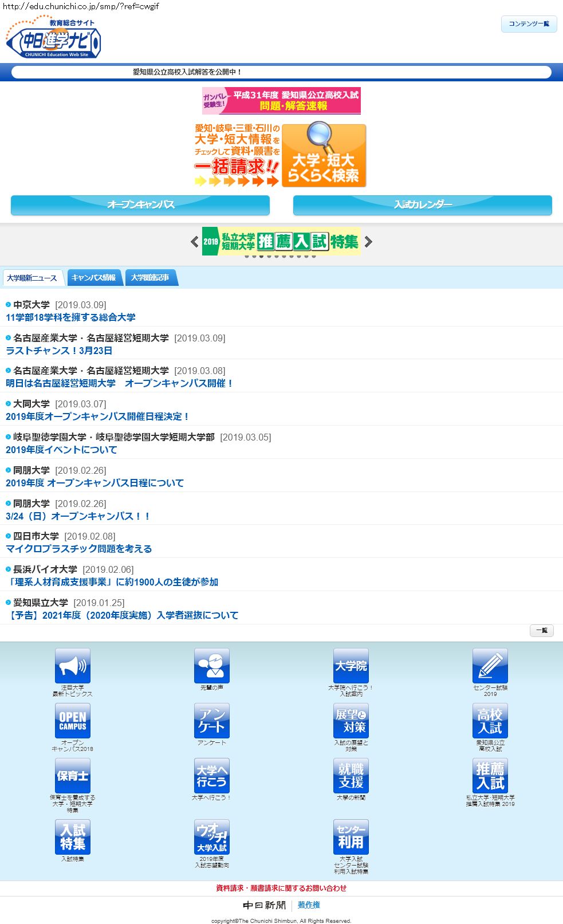
Task: Open the 2019 私立大学 推薦入試特集 carousel banner
Action: click(281, 241)
